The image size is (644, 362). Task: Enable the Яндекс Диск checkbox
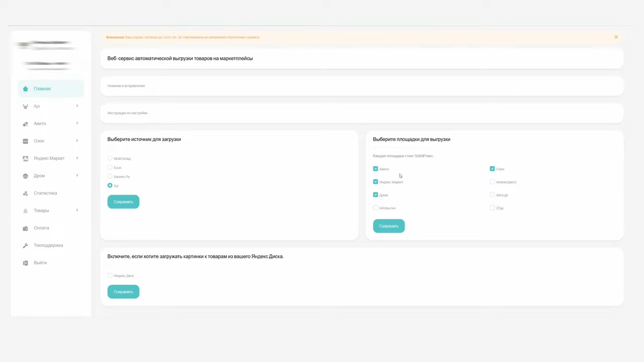(x=110, y=275)
